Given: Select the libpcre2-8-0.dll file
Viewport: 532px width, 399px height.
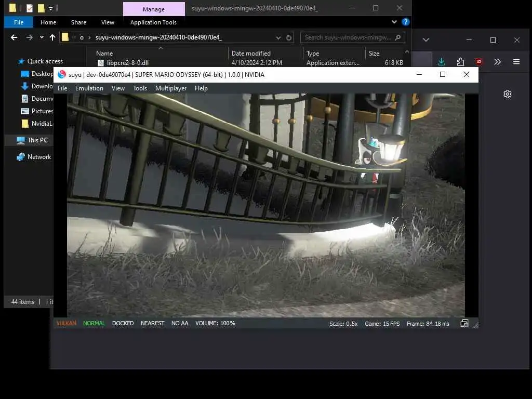Looking at the screenshot, I should (x=128, y=63).
